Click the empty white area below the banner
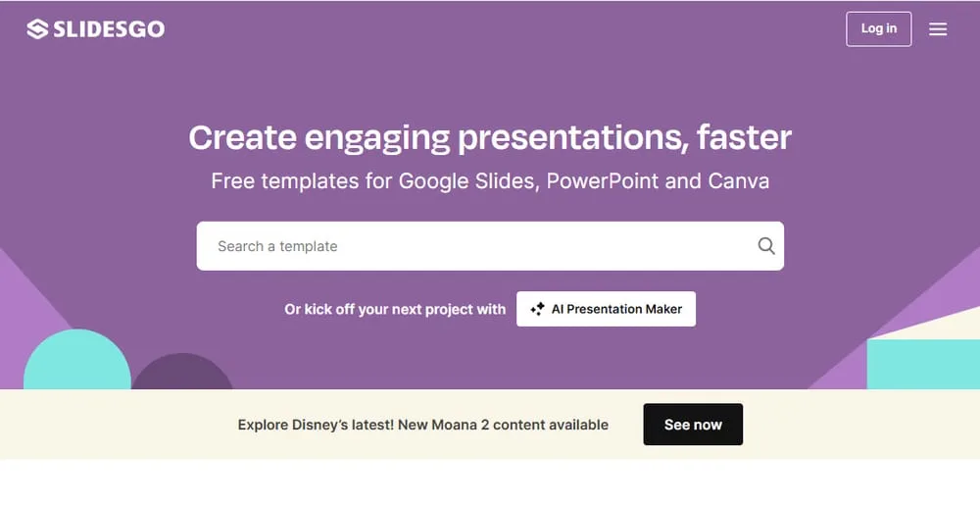 [490, 481]
